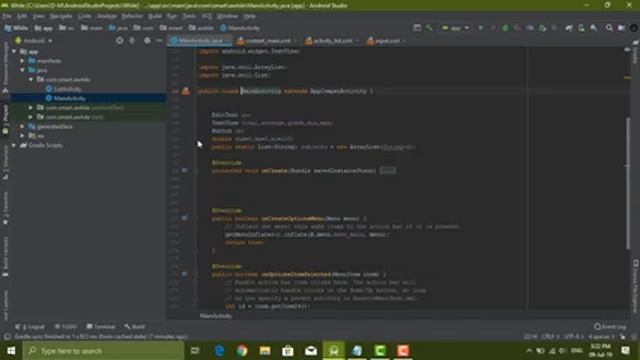This screenshot has width=640, height=360.
Task: Toggle the Project tool window side tab
Action: click(5, 120)
